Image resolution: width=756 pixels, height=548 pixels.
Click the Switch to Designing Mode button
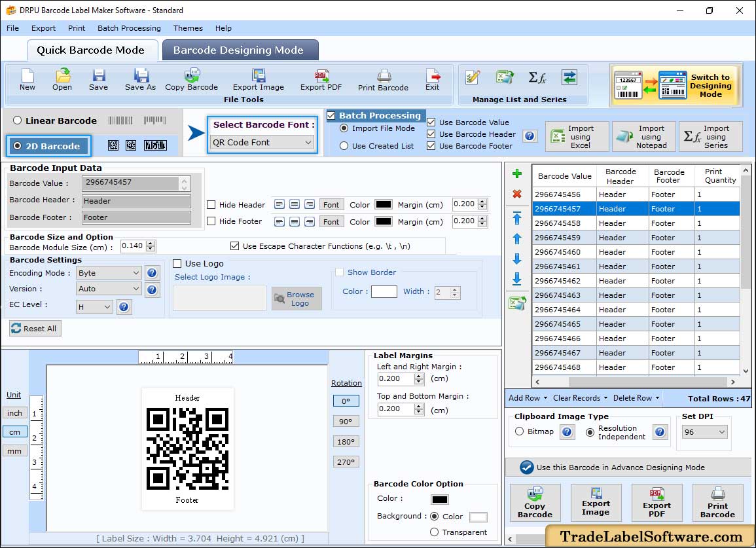[x=675, y=85]
